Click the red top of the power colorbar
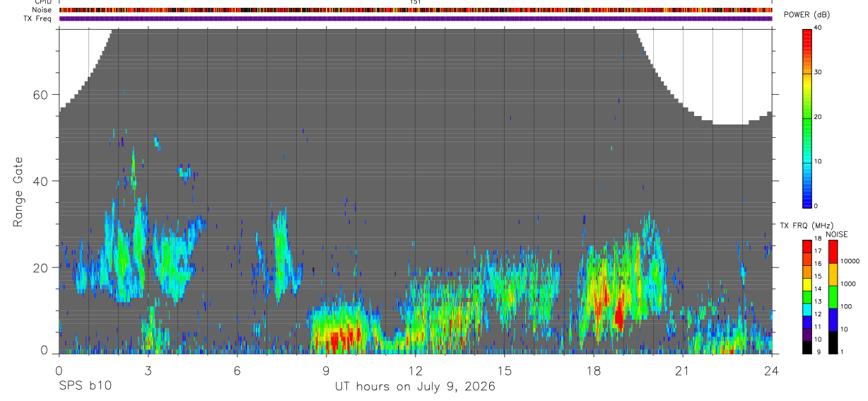868x401 pixels. 807,34
